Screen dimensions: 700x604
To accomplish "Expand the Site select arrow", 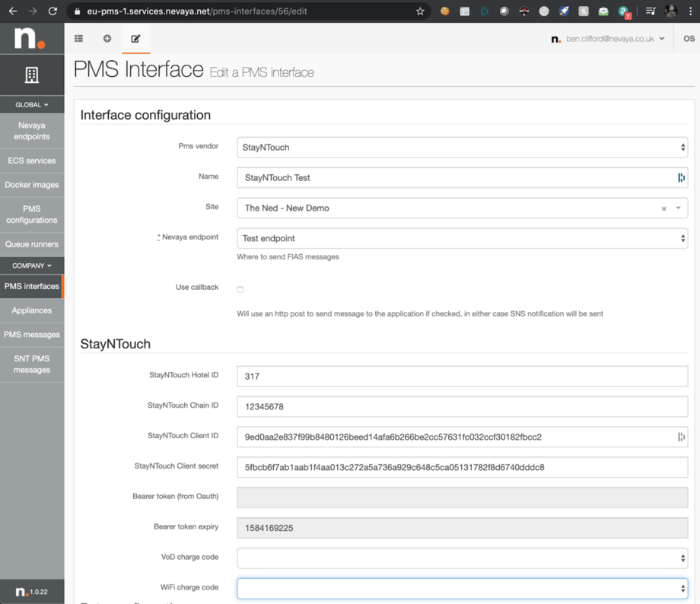I will pyautogui.click(x=678, y=208).
